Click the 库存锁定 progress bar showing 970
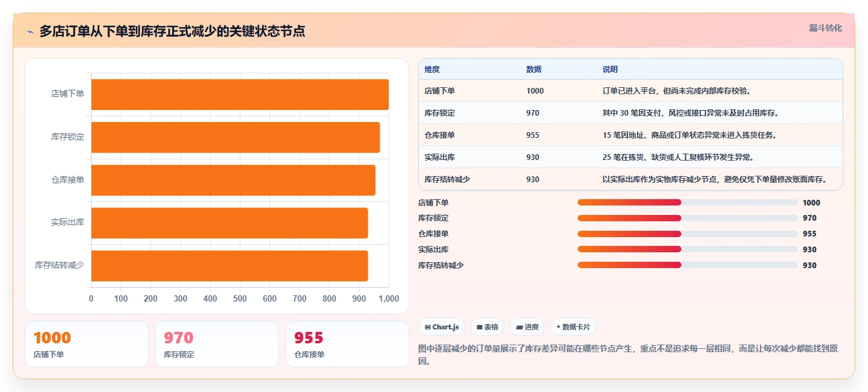 tap(687, 218)
